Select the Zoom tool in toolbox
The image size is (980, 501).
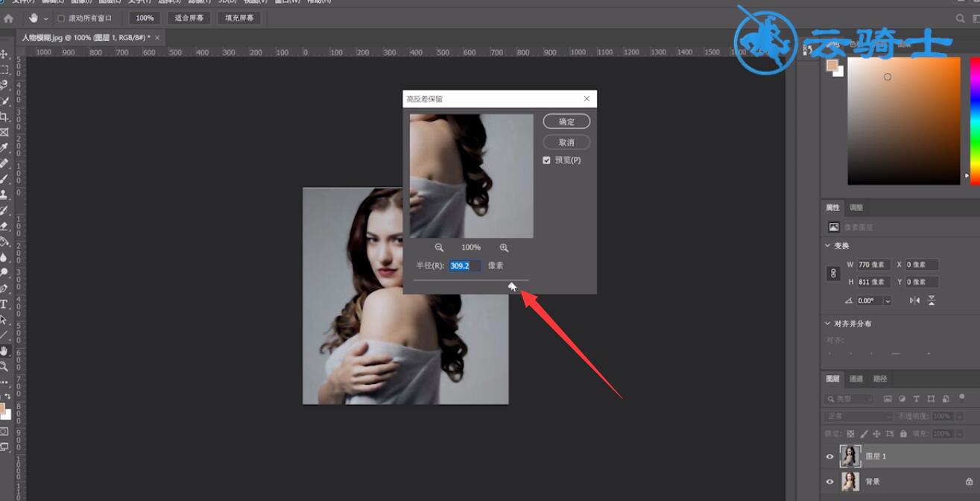pos(4,367)
